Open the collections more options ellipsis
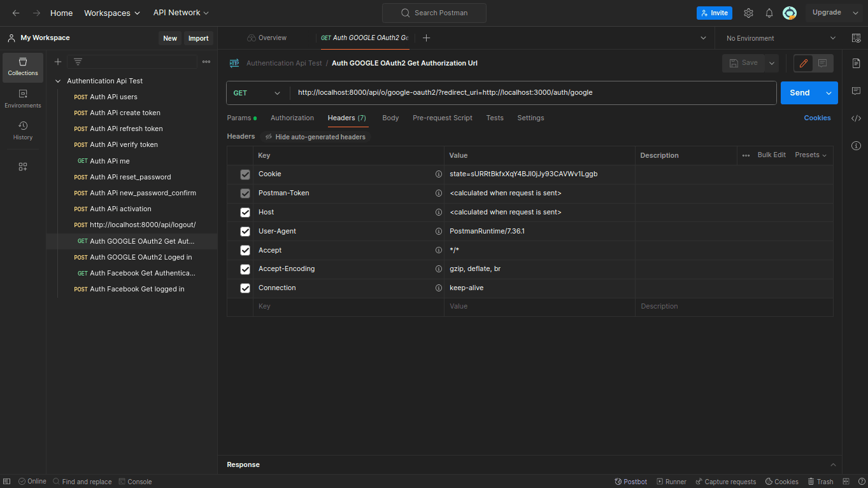868x488 pixels. [x=206, y=62]
